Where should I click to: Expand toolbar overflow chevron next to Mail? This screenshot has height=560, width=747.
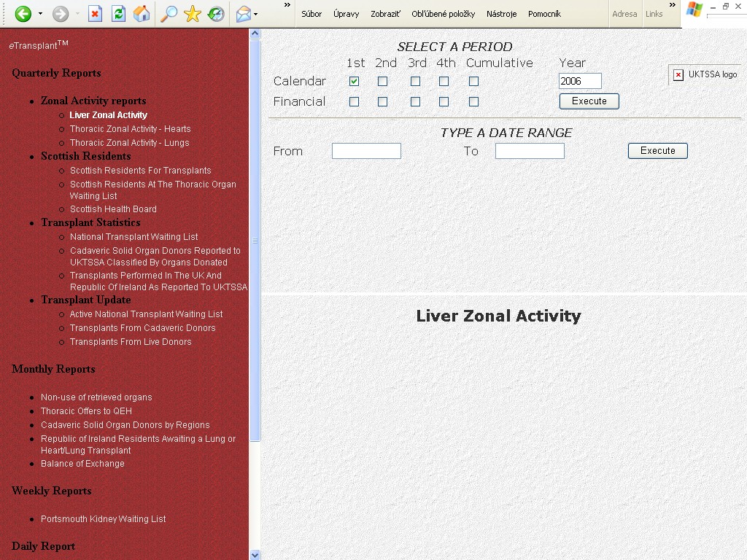pyautogui.click(x=287, y=5)
